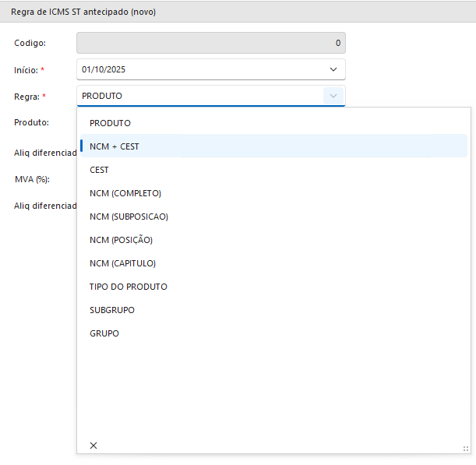The image size is (476, 465).
Task: Expand the Início date picker chevron
Action: point(333,69)
